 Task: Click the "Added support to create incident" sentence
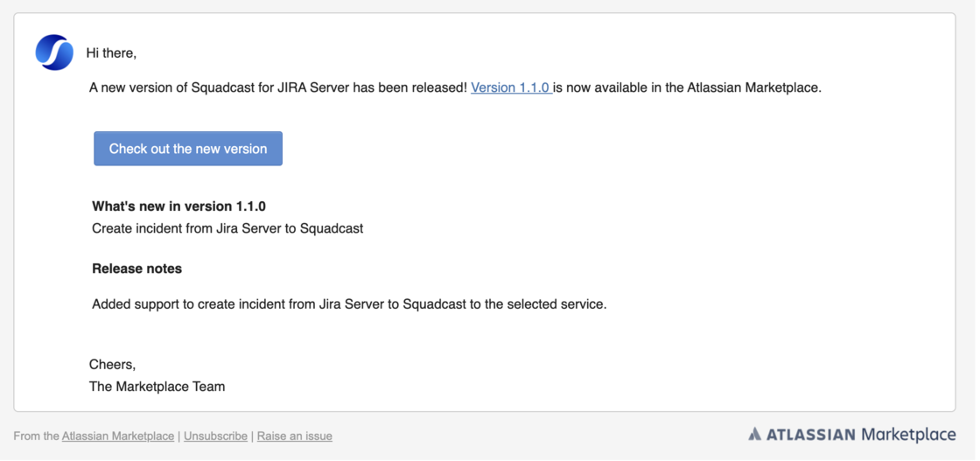349,304
